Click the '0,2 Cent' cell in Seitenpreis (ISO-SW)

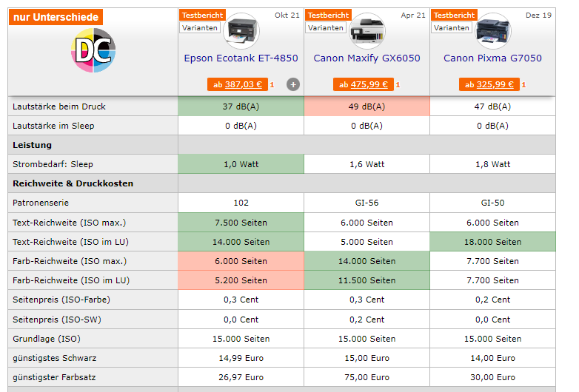tap(367, 320)
